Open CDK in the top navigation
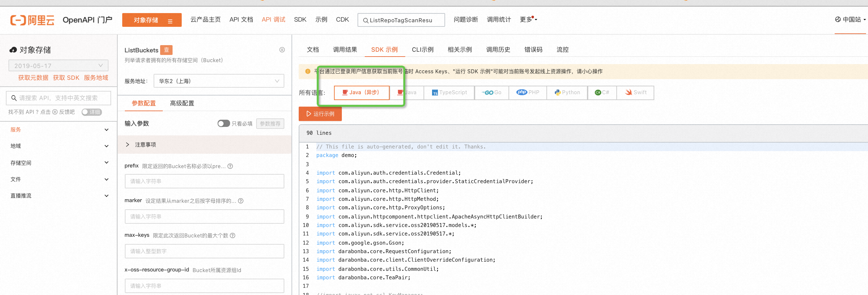 coord(342,20)
